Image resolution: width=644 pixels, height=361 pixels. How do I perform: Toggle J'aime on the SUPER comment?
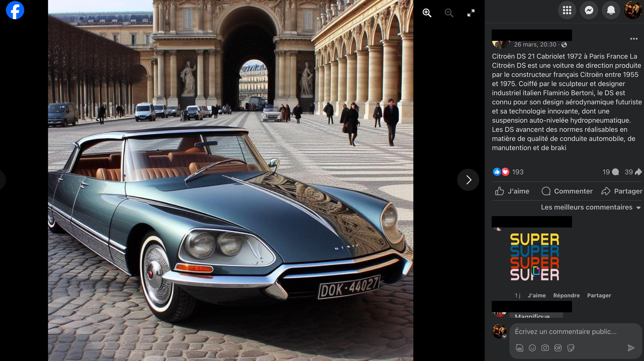[536, 295]
